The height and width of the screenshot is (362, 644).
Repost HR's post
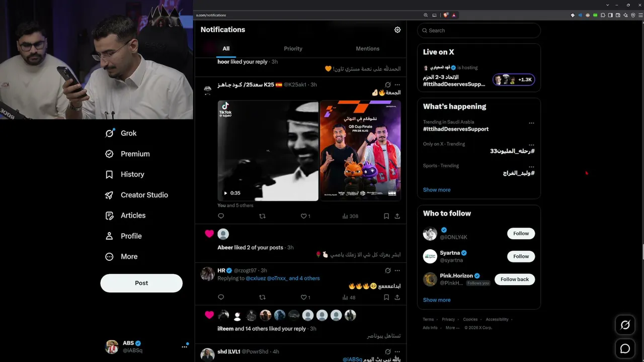pyautogui.click(x=262, y=298)
